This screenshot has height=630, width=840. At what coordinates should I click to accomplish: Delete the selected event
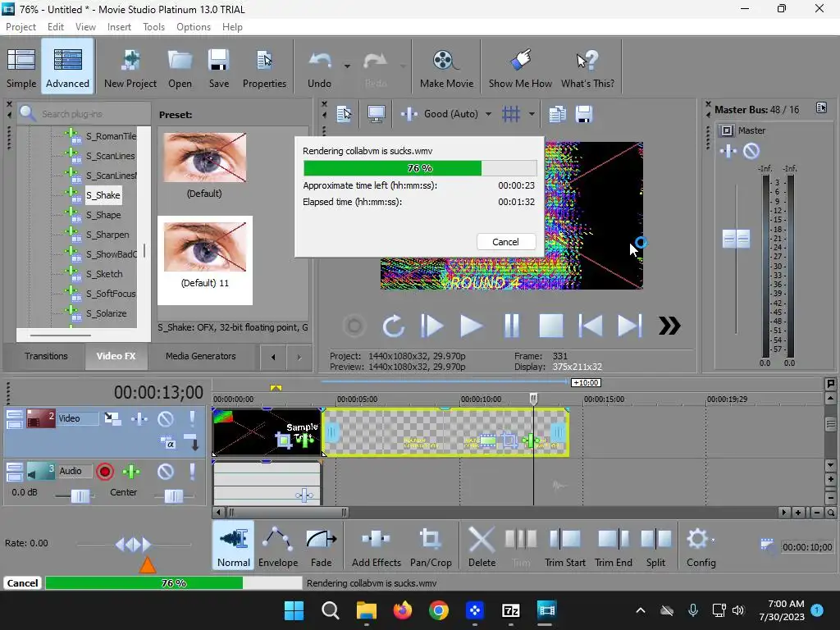[x=482, y=546]
